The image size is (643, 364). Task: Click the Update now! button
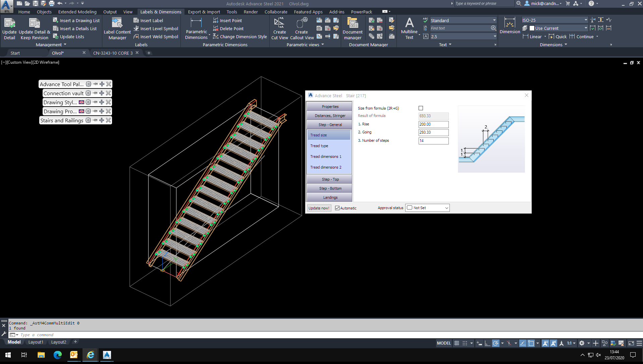click(x=319, y=208)
